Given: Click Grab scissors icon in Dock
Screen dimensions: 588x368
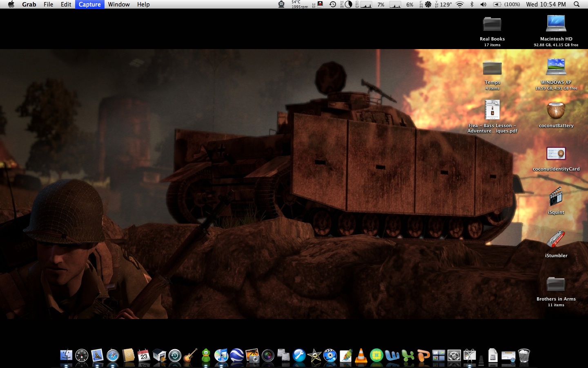Looking at the screenshot, I should 470,356.
